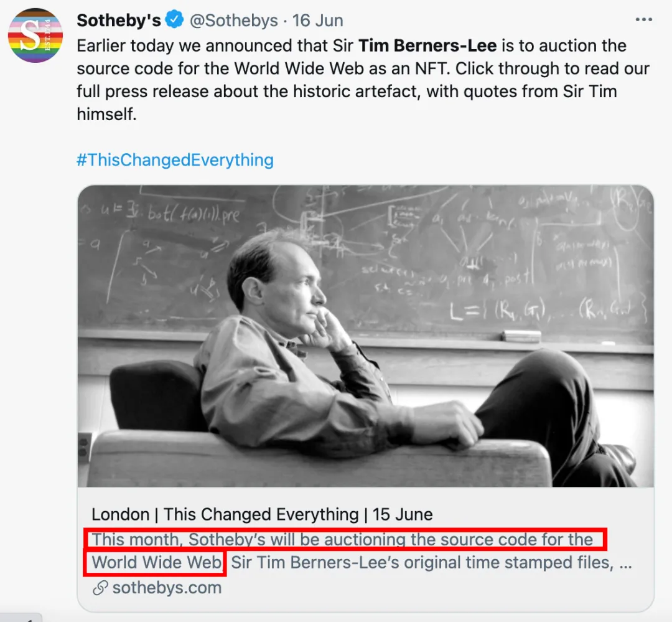The image size is (672, 622).
Task: Click Sotheby's rainbow profile avatar
Action: (35, 35)
